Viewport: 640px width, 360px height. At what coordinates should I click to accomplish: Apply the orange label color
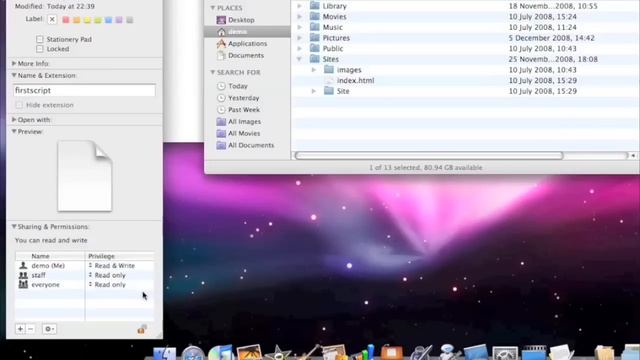(76, 20)
